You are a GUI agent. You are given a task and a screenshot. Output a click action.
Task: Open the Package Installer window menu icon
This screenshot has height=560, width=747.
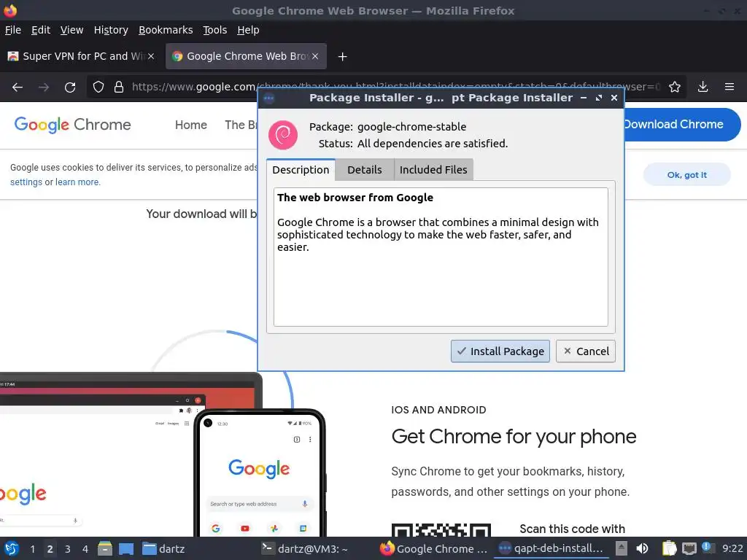(268, 98)
